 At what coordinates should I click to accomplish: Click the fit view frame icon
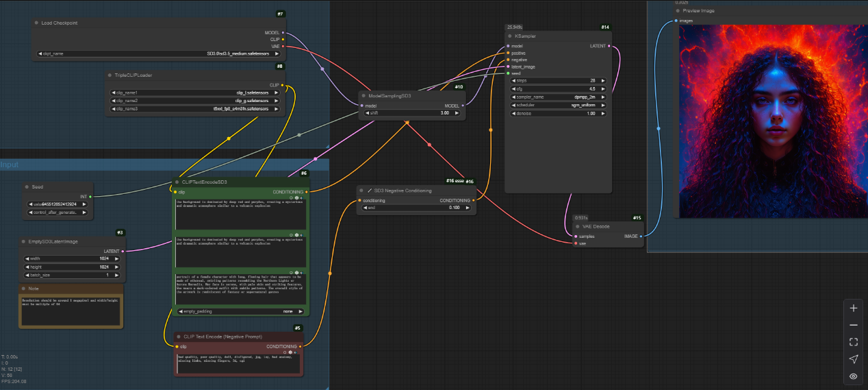tap(853, 342)
